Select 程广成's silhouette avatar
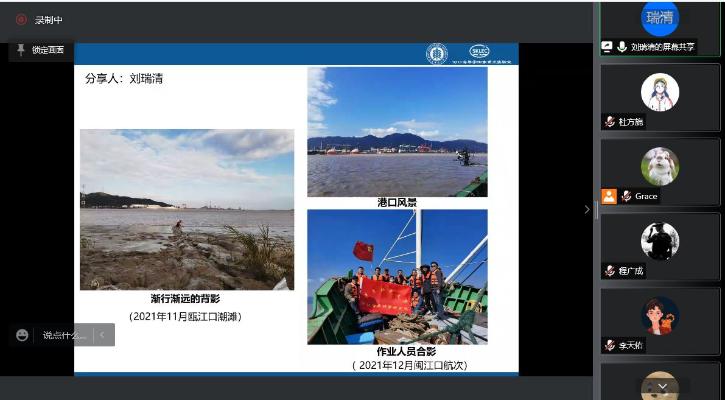The image size is (725, 400). point(660,241)
